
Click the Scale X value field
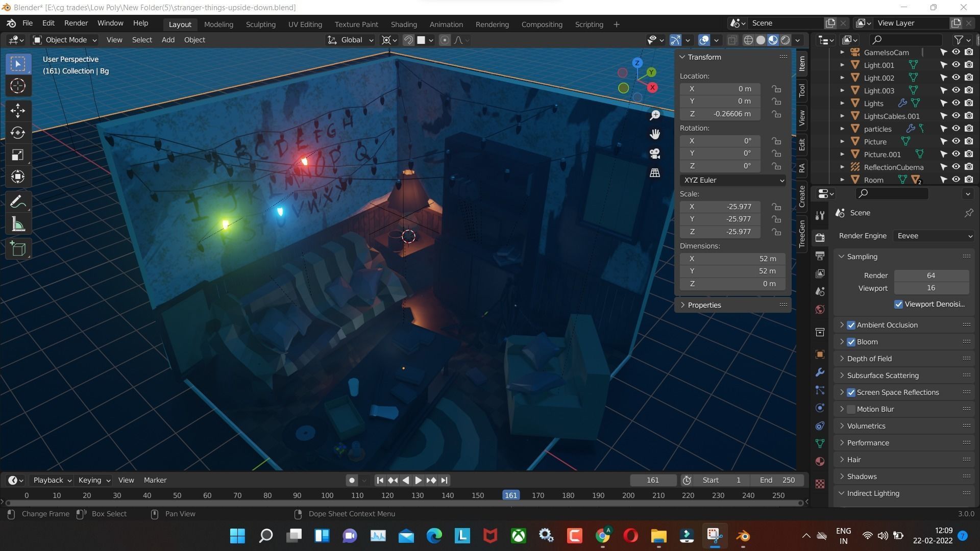click(720, 207)
